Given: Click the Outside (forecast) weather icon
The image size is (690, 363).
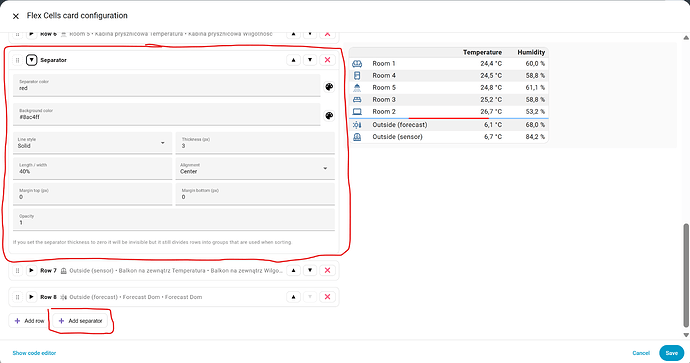Looking at the screenshot, I should pyautogui.click(x=357, y=125).
